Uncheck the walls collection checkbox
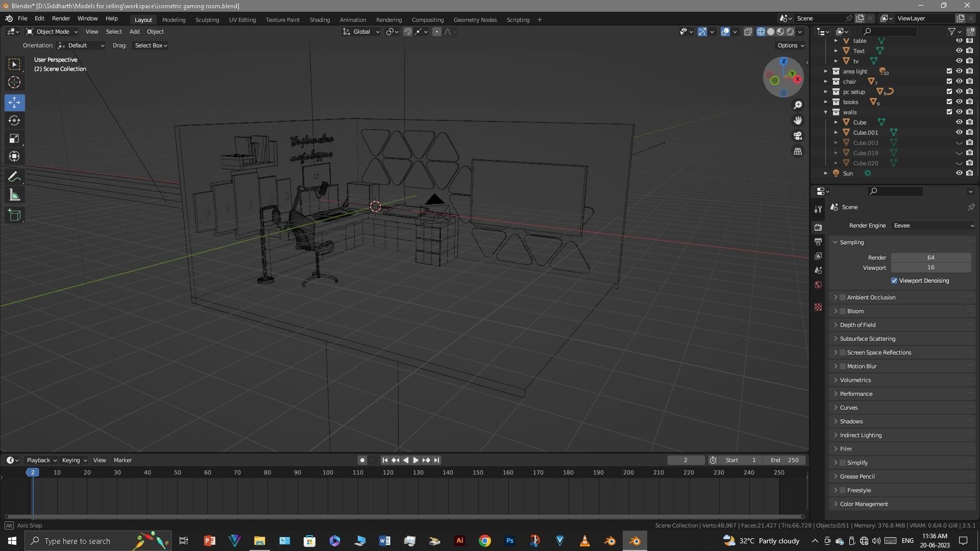The height and width of the screenshot is (551, 980). click(949, 112)
